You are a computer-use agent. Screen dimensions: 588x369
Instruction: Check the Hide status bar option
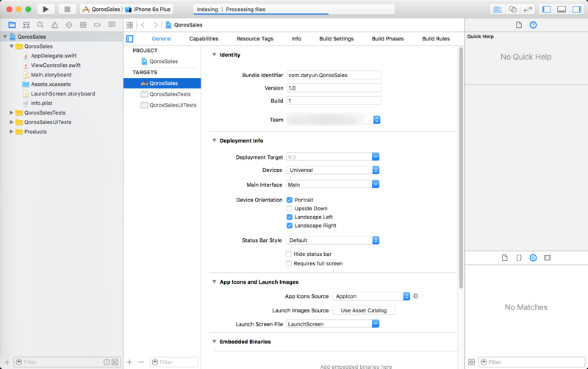pyautogui.click(x=288, y=254)
